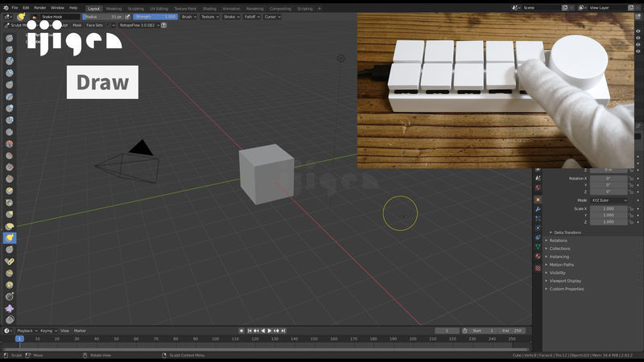Select the Clay Thumb brush
Screen dimensions: 644x362
(x=10, y=85)
